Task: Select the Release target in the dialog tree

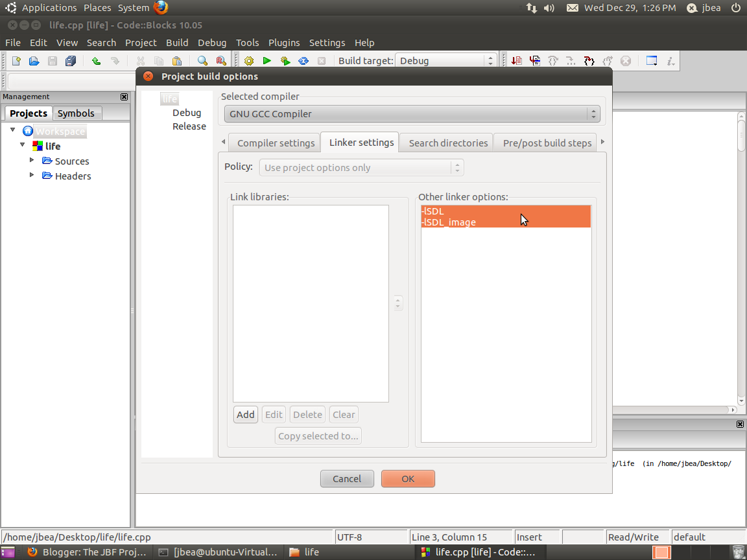Action: (x=189, y=126)
